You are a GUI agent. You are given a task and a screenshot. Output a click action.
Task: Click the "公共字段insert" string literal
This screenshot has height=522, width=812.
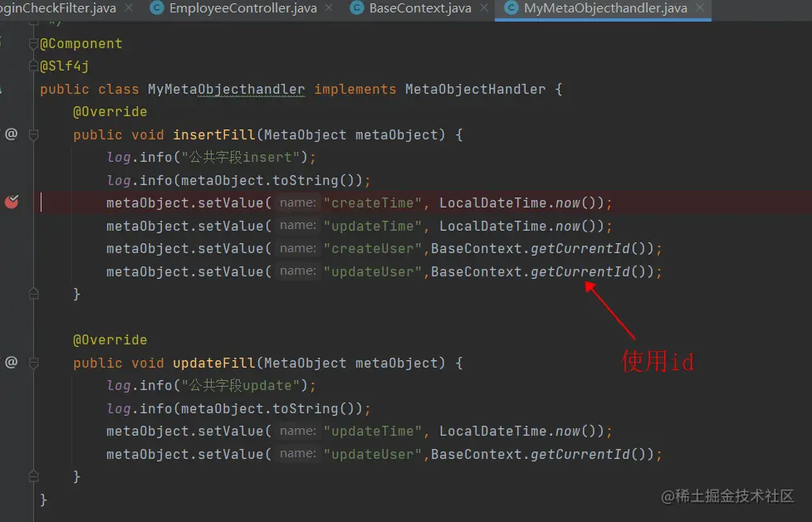(240, 158)
